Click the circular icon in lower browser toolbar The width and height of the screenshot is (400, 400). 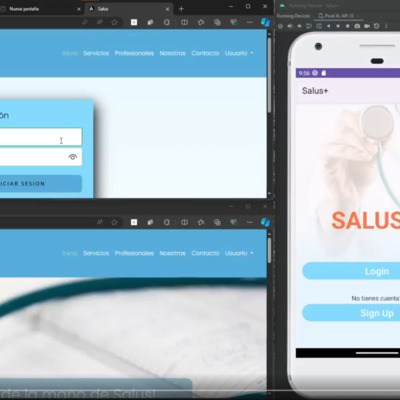pyautogui.click(x=167, y=222)
